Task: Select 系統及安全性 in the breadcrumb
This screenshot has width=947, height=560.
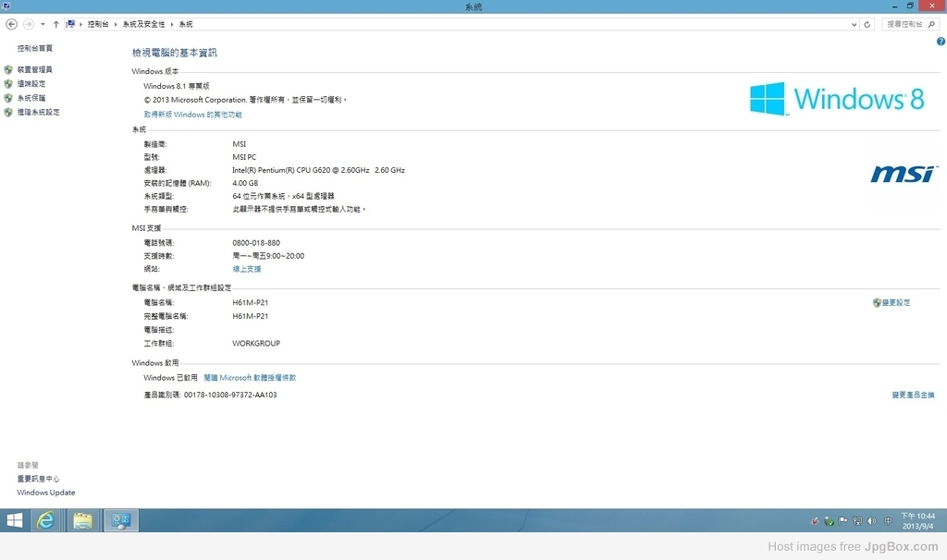Action: click(x=144, y=24)
